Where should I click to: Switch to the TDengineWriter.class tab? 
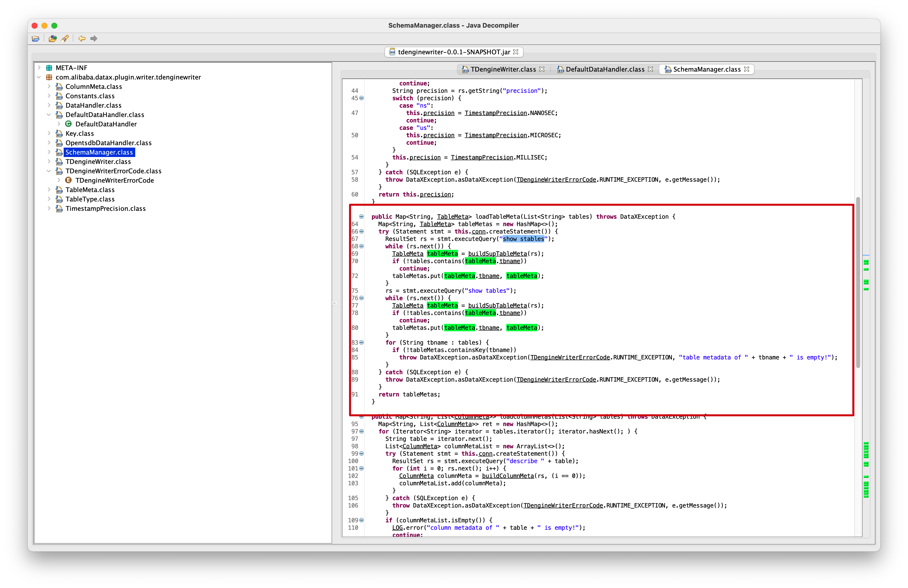tap(502, 69)
